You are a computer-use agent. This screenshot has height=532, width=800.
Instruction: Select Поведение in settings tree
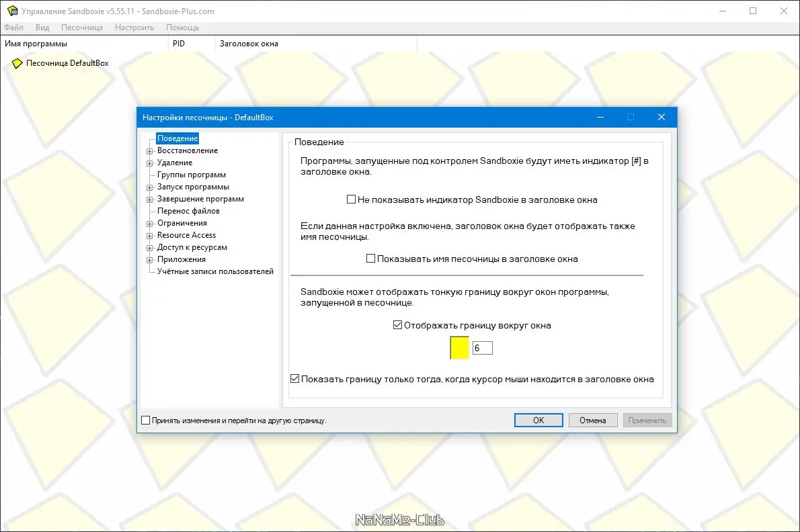tap(177, 138)
